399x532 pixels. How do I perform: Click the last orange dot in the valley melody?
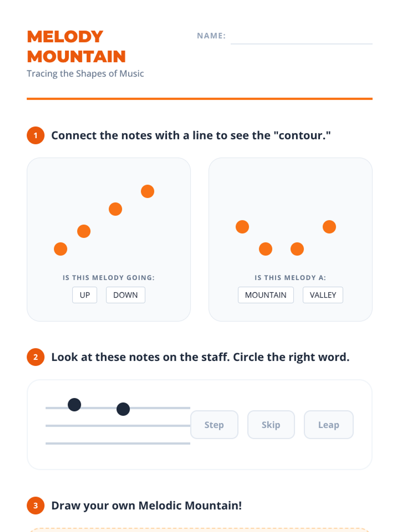pyautogui.click(x=329, y=227)
